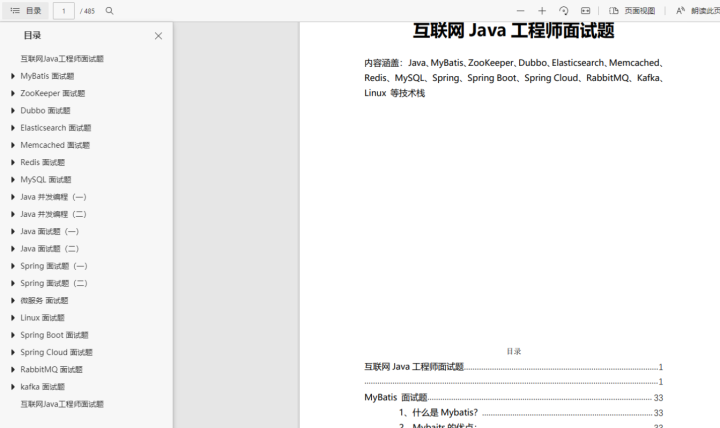The width and height of the screenshot is (720, 428).
Task: Jump to MySQL 面试题 outline entry
Action: pos(46,180)
